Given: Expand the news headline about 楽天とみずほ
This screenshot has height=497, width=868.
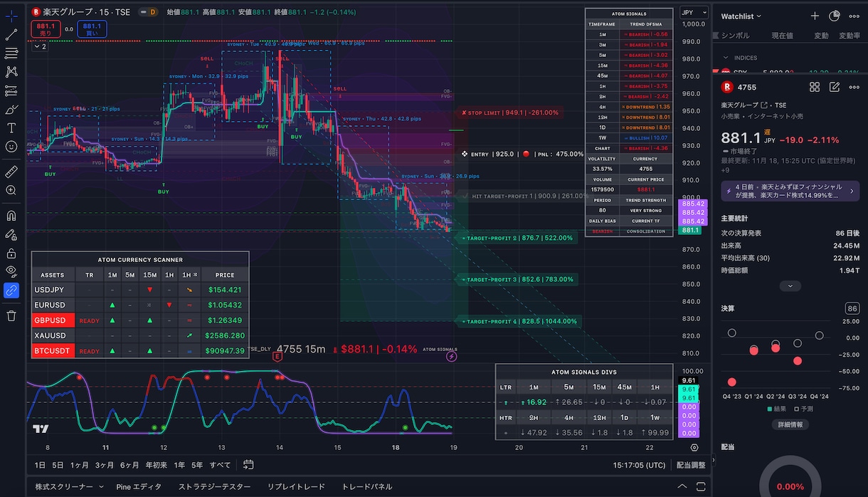Looking at the screenshot, I should 790,191.
